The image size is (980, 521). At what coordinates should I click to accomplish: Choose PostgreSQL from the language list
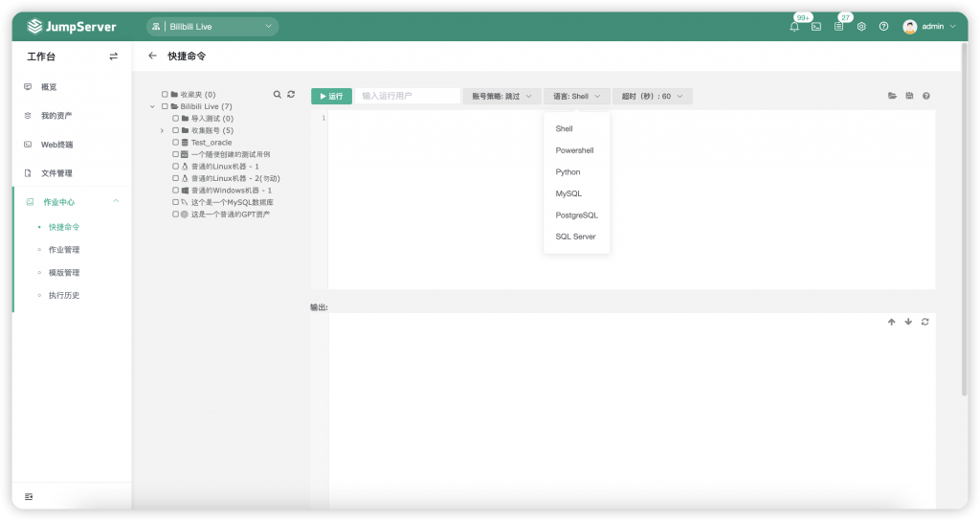pyautogui.click(x=576, y=215)
